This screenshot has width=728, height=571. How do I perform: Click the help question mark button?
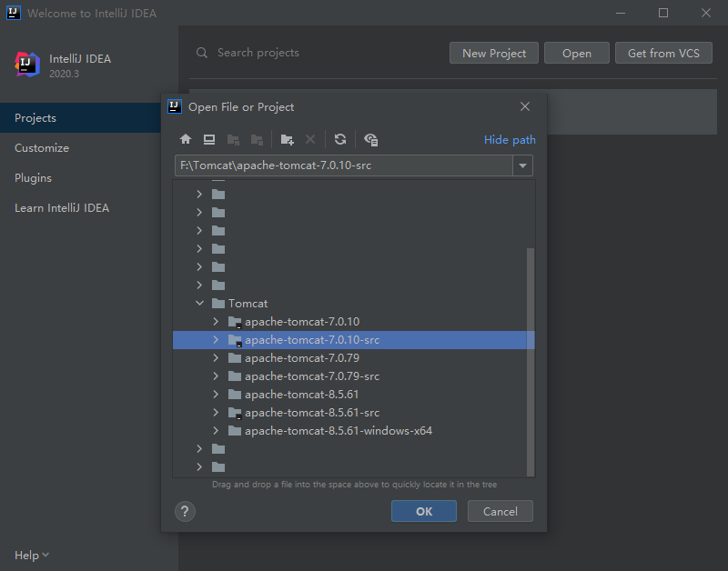(x=185, y=511)
